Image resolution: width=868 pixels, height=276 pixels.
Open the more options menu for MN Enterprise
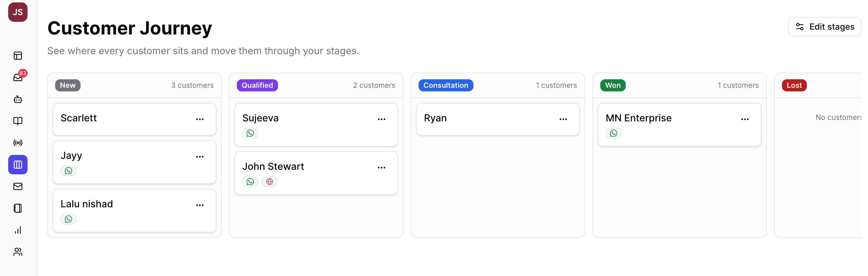pos(745,119)
